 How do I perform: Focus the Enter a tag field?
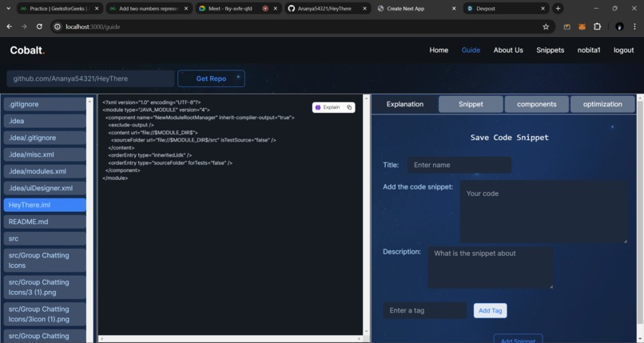click(x=425, y=310)
